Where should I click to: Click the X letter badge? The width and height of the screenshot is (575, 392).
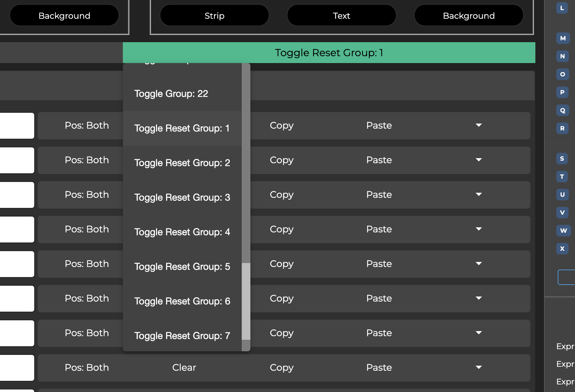click(562, 249)
